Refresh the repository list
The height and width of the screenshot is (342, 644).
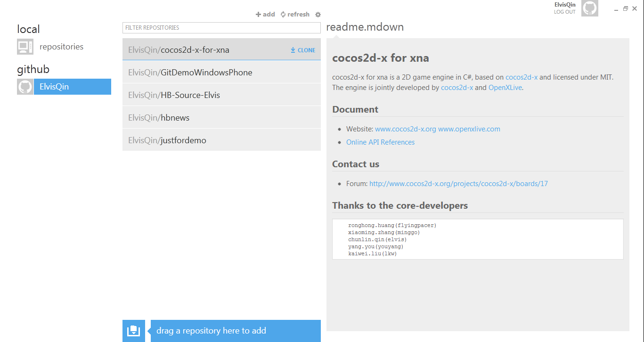click(x=295, y=15)
